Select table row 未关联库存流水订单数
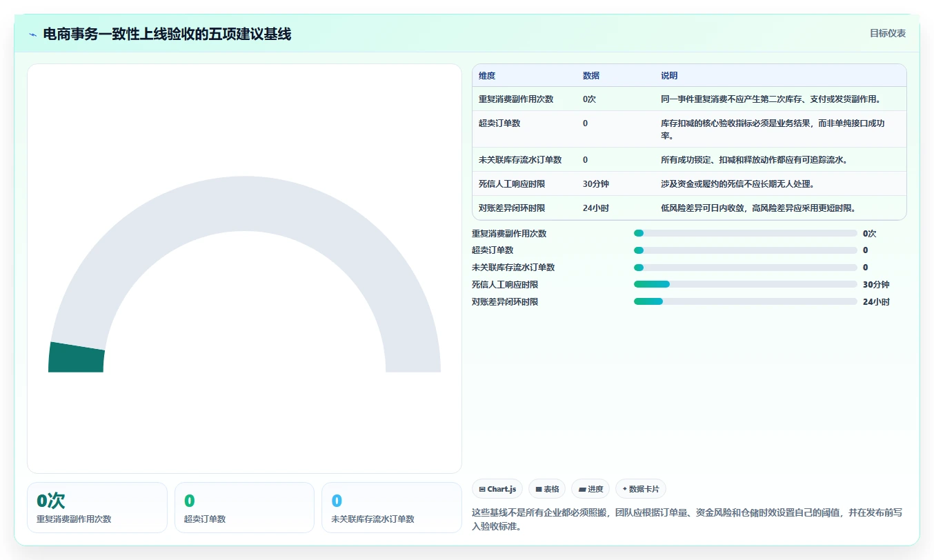This screenshot has width=934, height=560. [x=689, y=159]
